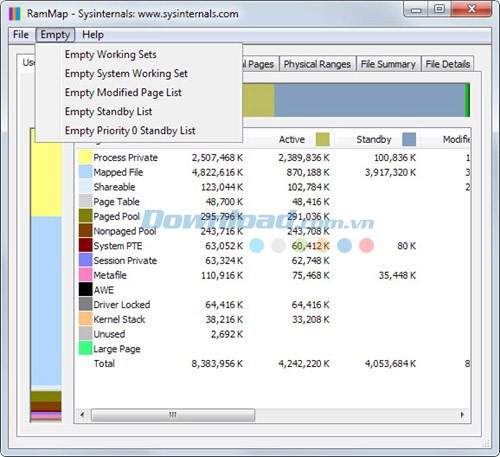Image resolution: width=500 pixels, height=457 pixels.
Task: Click the Driver Locked dark gray swatch
Action: 85,304
